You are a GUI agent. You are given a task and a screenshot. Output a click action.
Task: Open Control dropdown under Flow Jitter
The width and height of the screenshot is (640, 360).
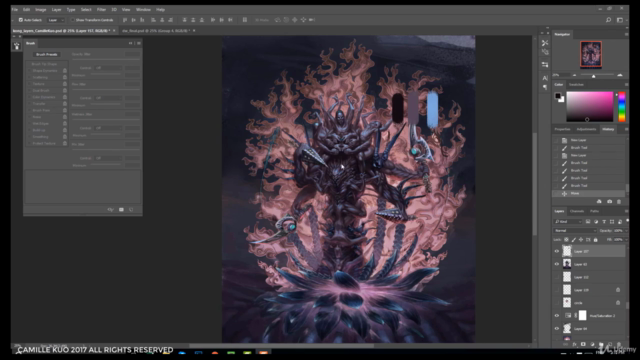tap(108, 98)
